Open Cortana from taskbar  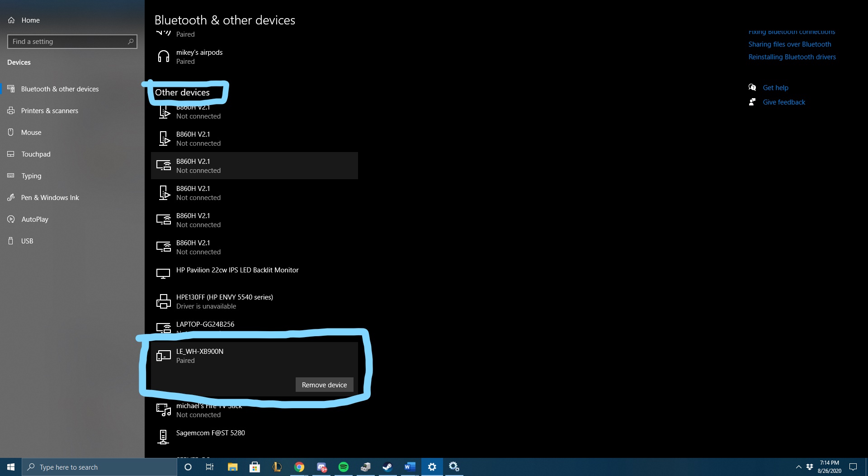click(x=188, y=467)
